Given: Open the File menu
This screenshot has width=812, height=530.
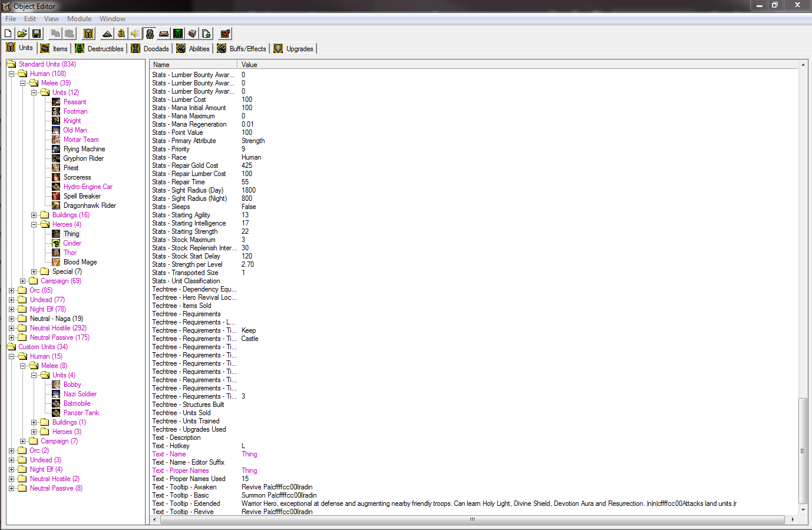Looking at the screenshot, I should [11, 19].
